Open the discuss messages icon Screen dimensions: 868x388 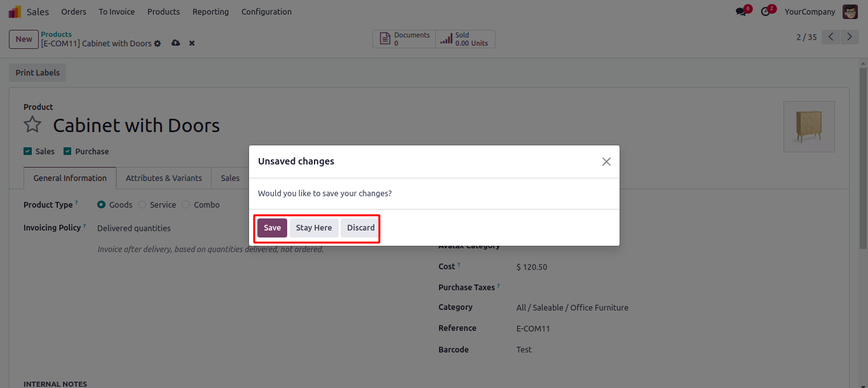click(x=741, y=12)
